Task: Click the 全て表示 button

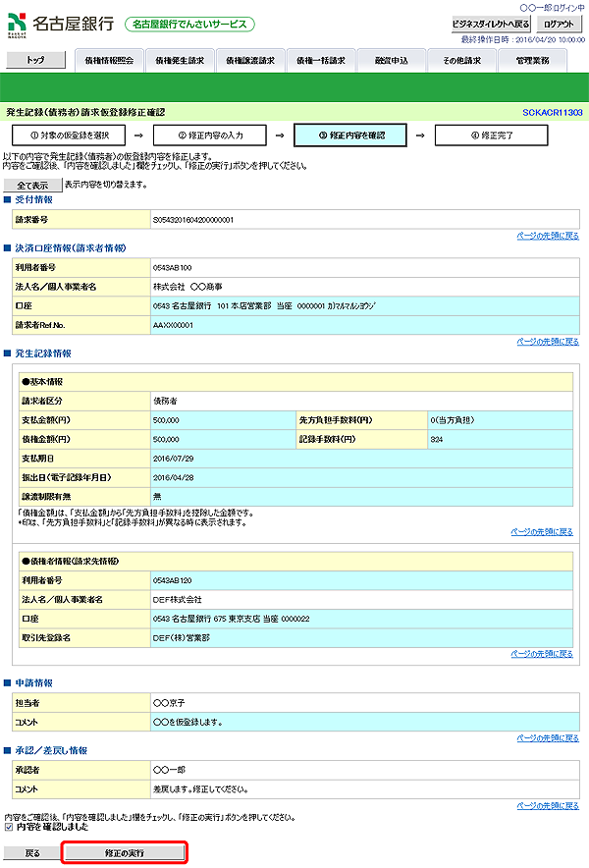Action: click(x=32, y=186)
